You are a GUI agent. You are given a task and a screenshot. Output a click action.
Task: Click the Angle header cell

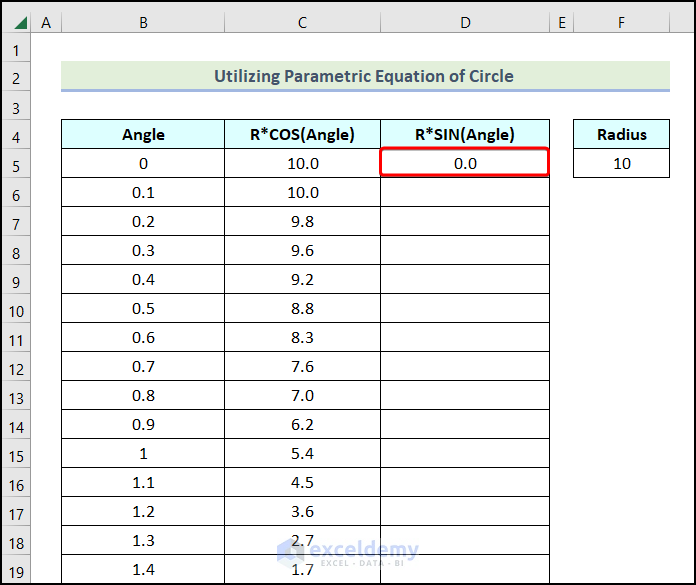coord(143,135)
